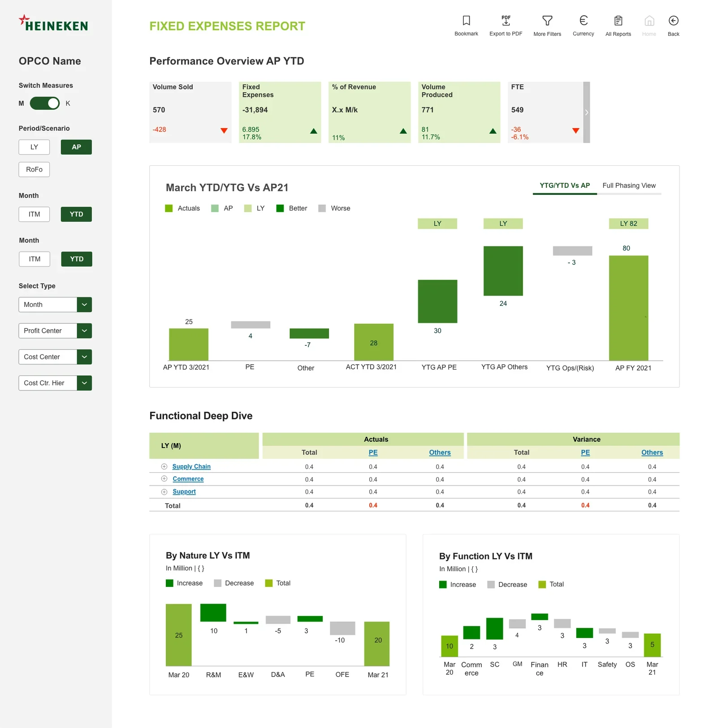
Task: Open the Currency euro icon
Action: coord(583,21)
